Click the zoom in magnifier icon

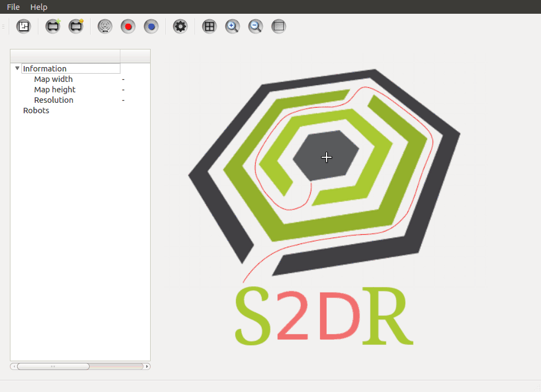[x=232, y=26]
